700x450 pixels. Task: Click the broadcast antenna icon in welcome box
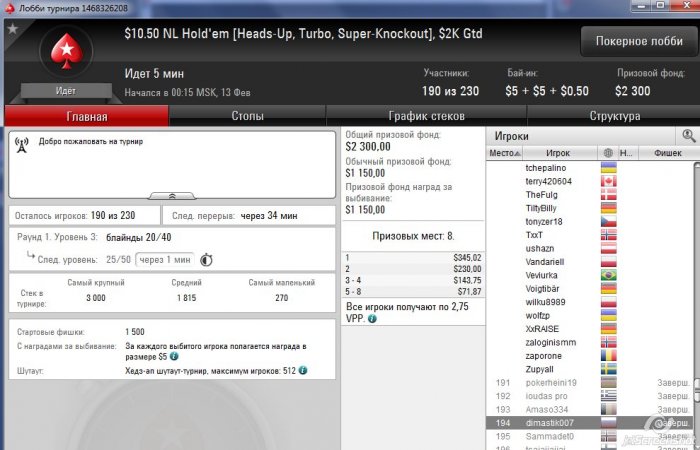(x=21, y=145)
